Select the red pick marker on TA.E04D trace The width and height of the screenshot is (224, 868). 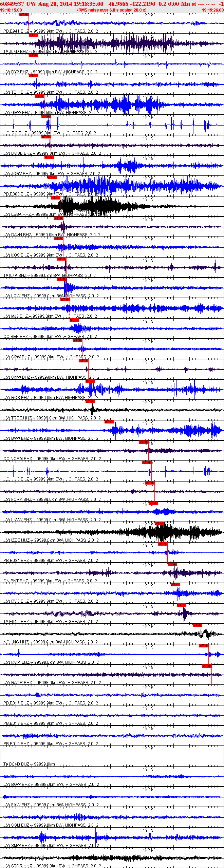182,605
